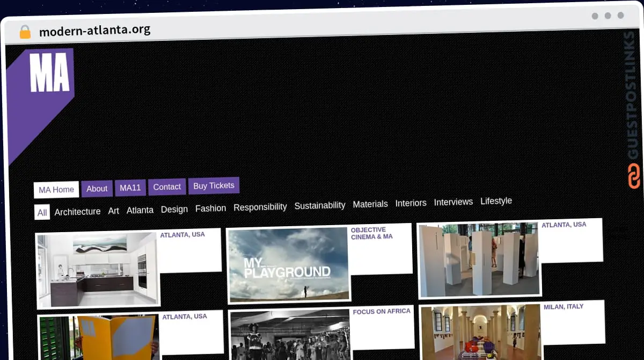
Task: Open the MA11 page
Action: point(130,188)
